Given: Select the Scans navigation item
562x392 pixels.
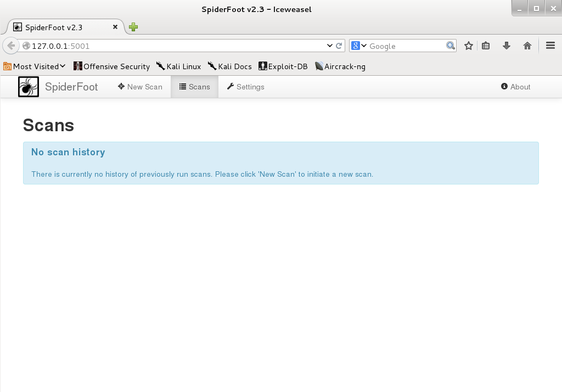Looking at the screenshot, I should pos(194,87).
